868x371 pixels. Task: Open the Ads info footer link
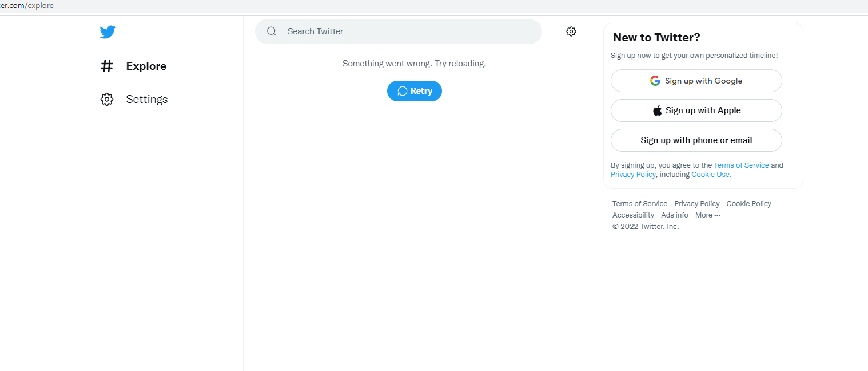(x=675, y=215)
